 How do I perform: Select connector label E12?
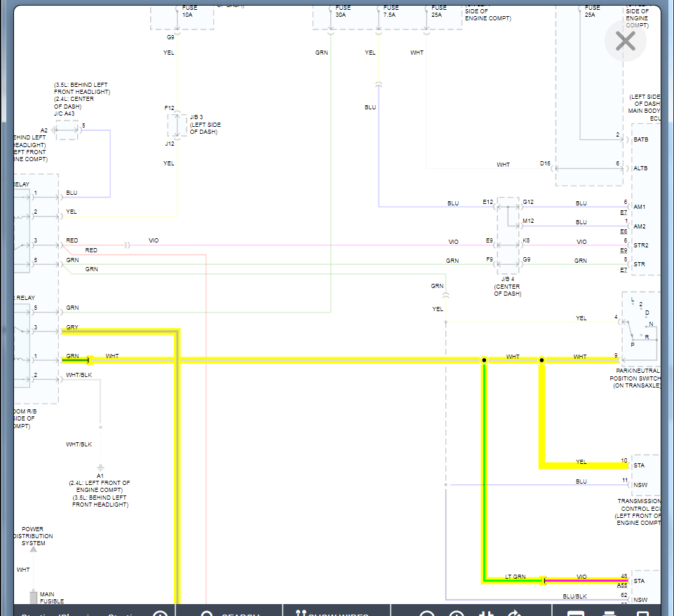click(487, 201)
